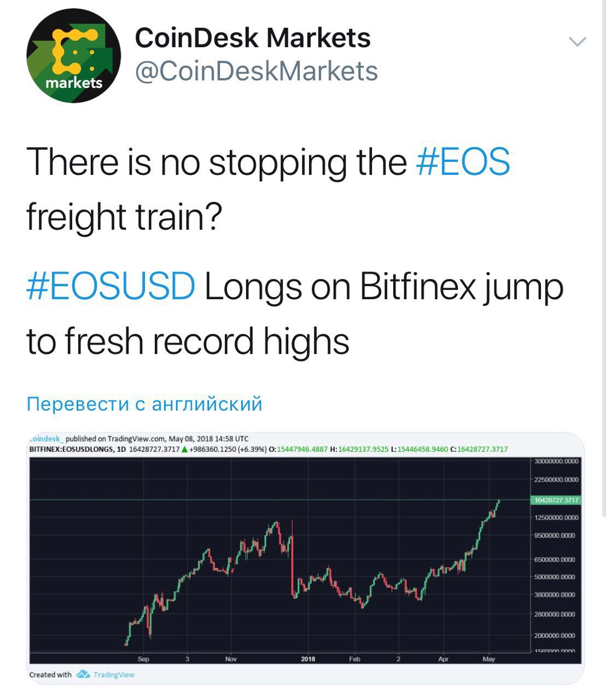Viewport: 611px width, 700px height.
Task: Click the May marker on the time axis
Action: 489,659
